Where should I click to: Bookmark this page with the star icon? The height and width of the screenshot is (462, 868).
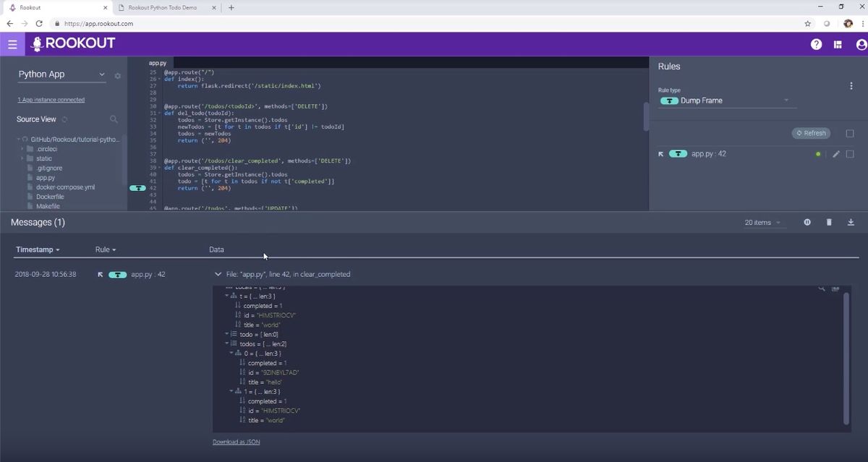(807, 23)
